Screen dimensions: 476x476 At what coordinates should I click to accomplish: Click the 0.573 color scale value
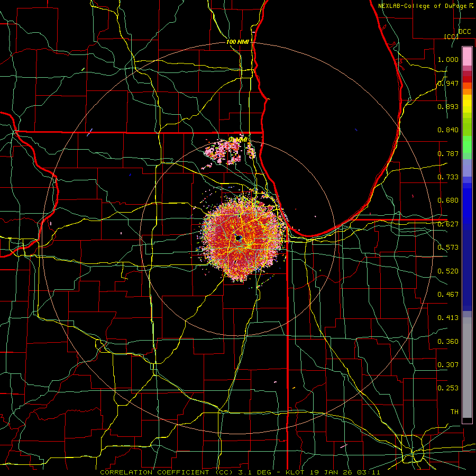(x=448, y=248)
